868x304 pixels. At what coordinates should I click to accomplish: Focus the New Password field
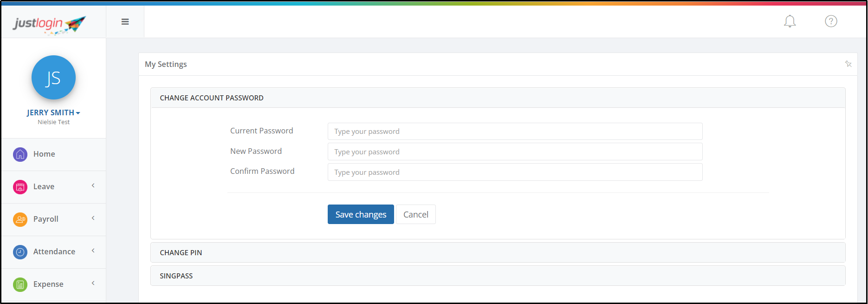coord(515,152)
